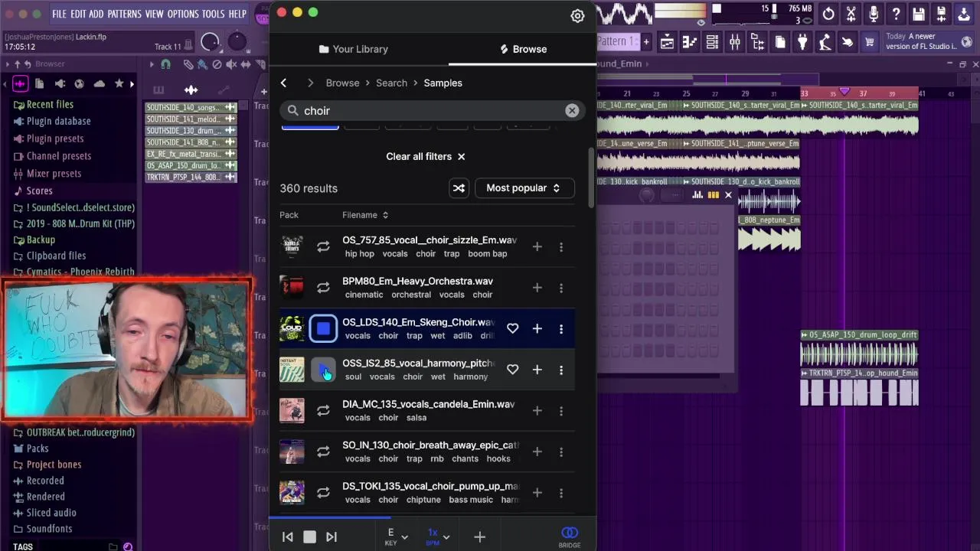Navigate back with Splice left arrow
Viewport: 980px width, 551px height.
pos(283,83)
